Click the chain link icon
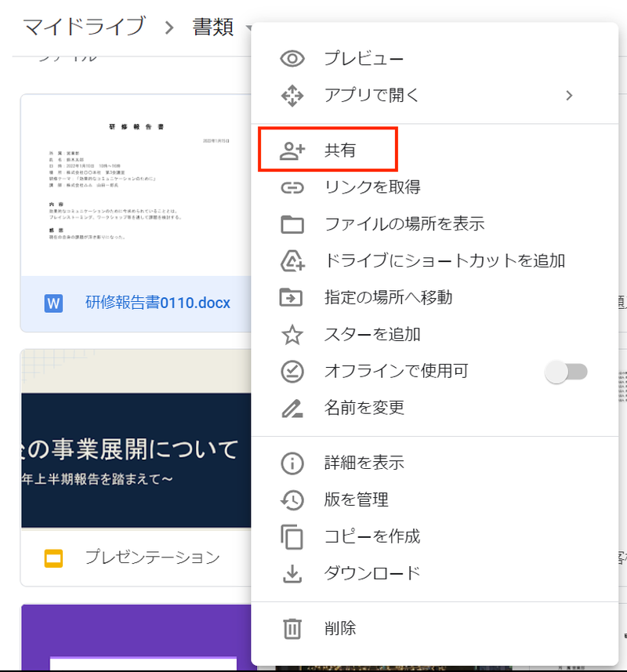 coord(292,187)
